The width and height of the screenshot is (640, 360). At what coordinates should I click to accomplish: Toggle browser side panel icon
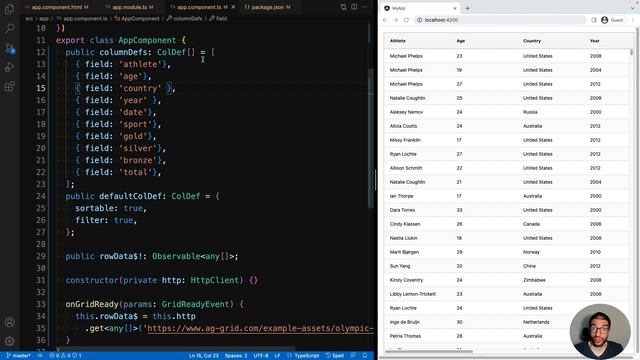click(594, 20)
